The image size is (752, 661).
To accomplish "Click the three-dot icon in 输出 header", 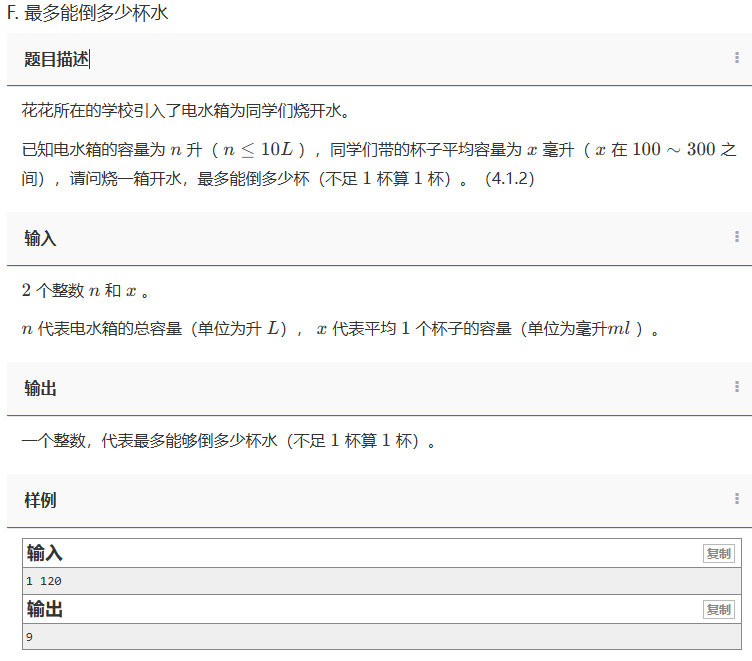I will 737,387.
